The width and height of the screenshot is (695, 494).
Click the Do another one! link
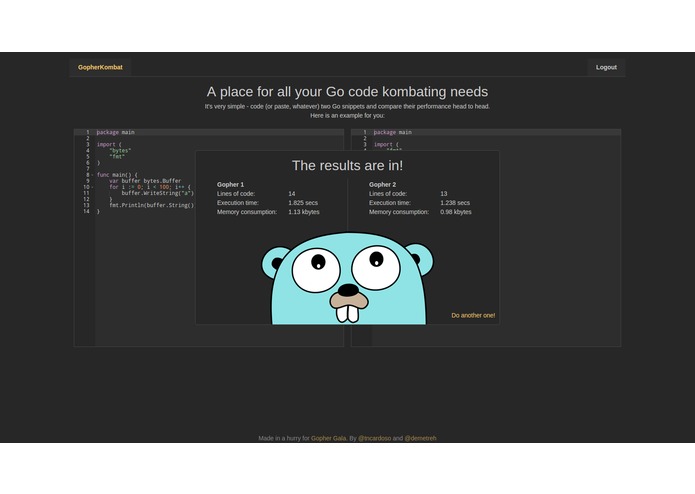tap(473, 315)
